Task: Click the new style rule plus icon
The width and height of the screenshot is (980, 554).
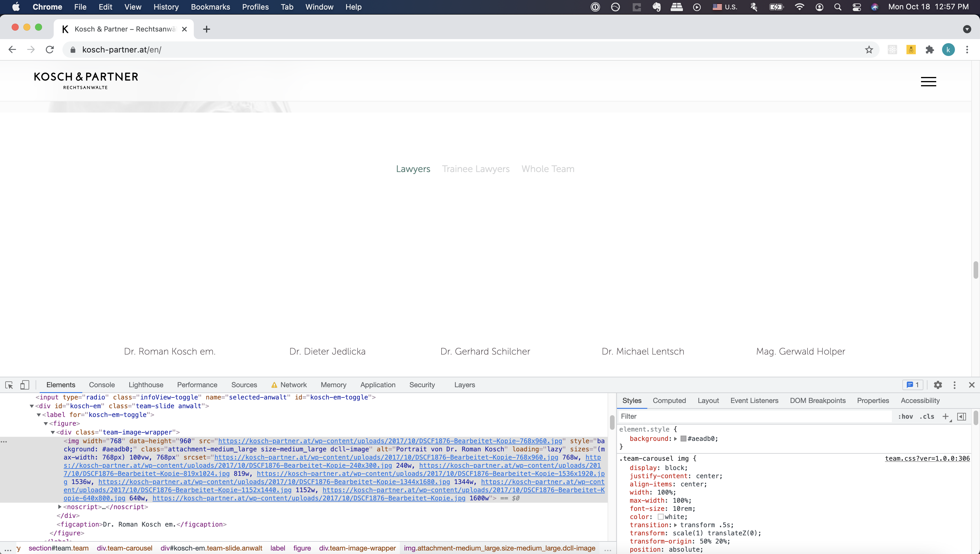Action: click(946, 416)
